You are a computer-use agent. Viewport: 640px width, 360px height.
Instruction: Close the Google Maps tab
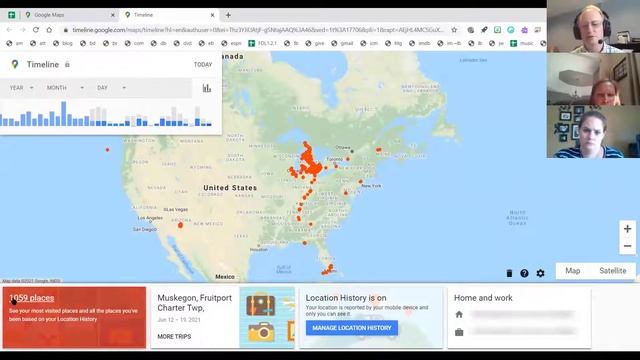pos(113,15)
